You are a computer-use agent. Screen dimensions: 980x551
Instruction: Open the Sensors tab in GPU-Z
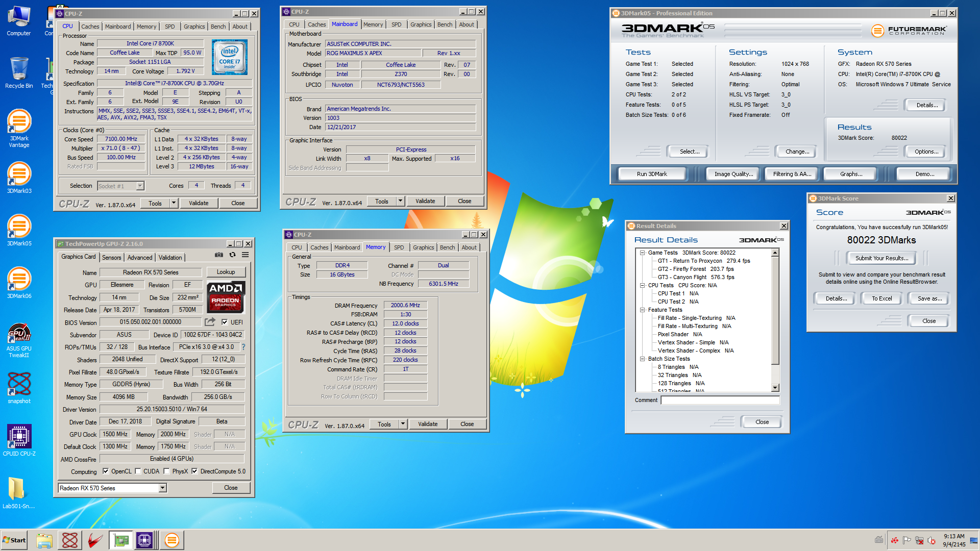click(x=111, y=258)
